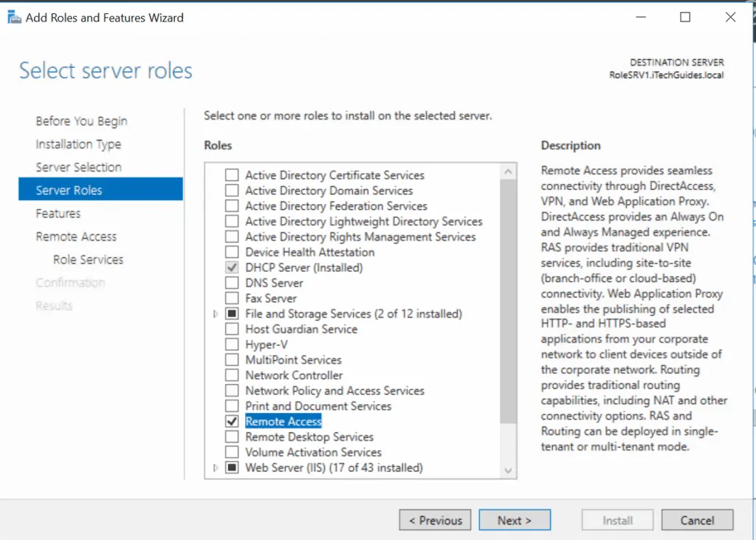This screenshot has height=540, width=756.
Task: Click the roles list scrollbar thumb
Action: 508,301
